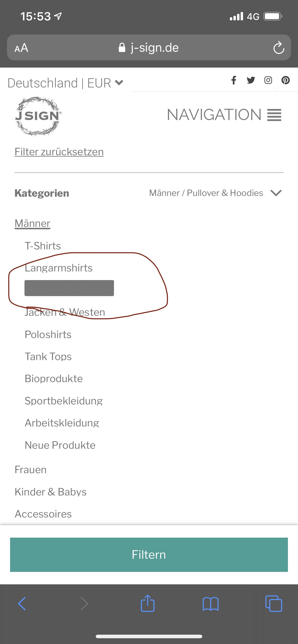This screenshot has height=644, width=298.
Task: Open the Twitter social icon
Action: click(x=251, y=80)
